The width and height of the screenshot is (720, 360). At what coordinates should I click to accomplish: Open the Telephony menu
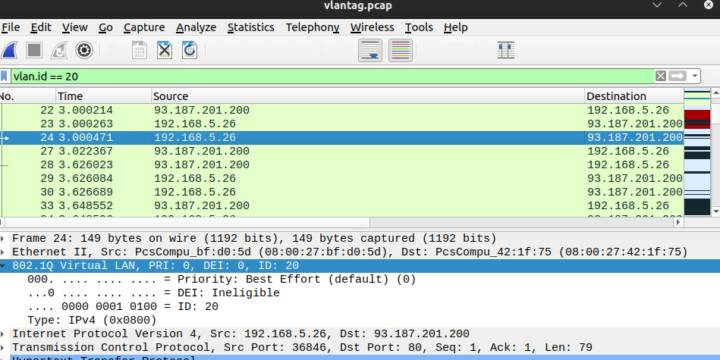pyautogui.click(x=312, y=28)
